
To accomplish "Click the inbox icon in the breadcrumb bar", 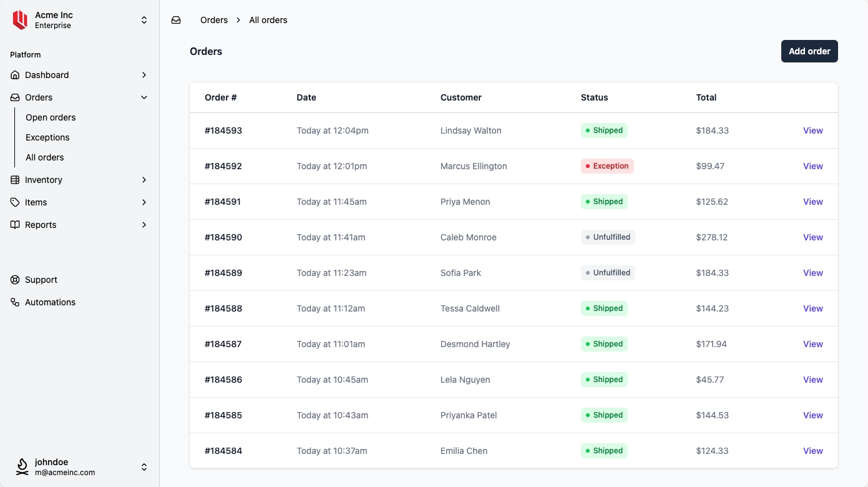I will [176, 20].
